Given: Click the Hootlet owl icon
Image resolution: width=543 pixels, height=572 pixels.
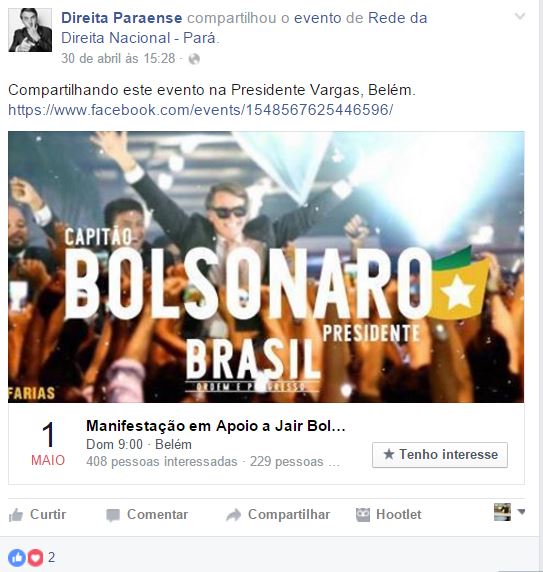Looking at the screenshot, I should [x=362, y=515].
